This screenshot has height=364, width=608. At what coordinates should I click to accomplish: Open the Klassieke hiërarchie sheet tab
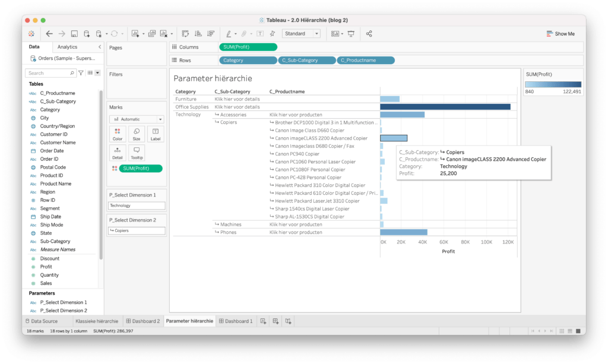coord(96,321)
